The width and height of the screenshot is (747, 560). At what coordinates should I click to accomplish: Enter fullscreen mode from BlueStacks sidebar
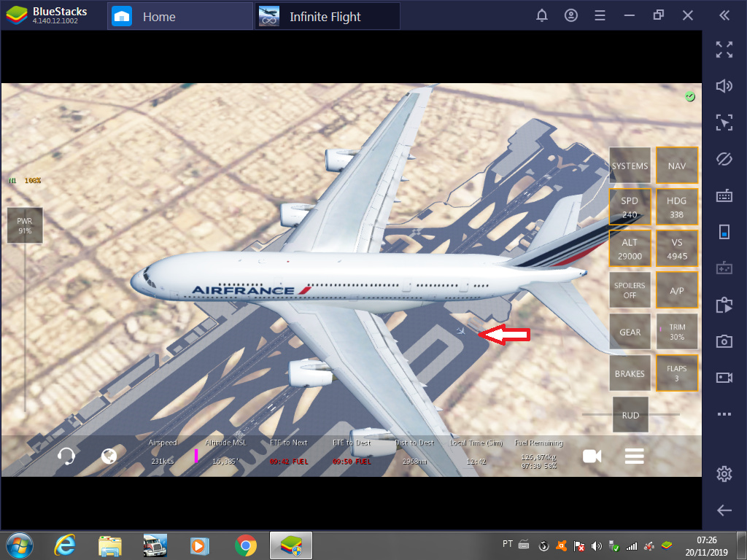tap(724, 50)
